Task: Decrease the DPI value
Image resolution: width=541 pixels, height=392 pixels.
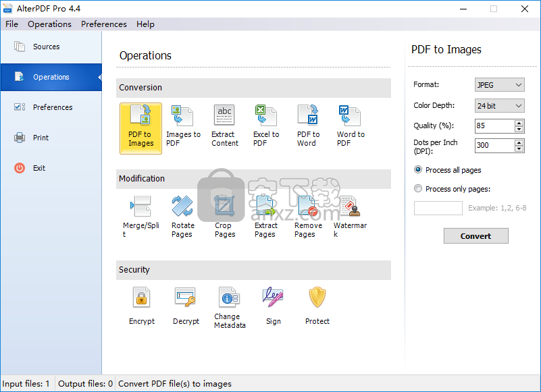Action: 519,149
